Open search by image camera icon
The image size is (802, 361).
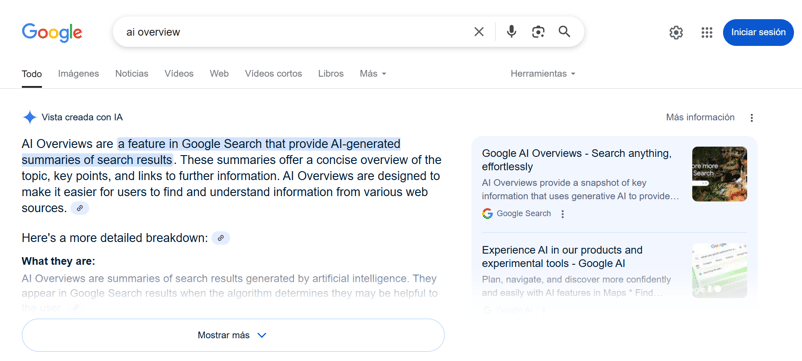[538, 32]
